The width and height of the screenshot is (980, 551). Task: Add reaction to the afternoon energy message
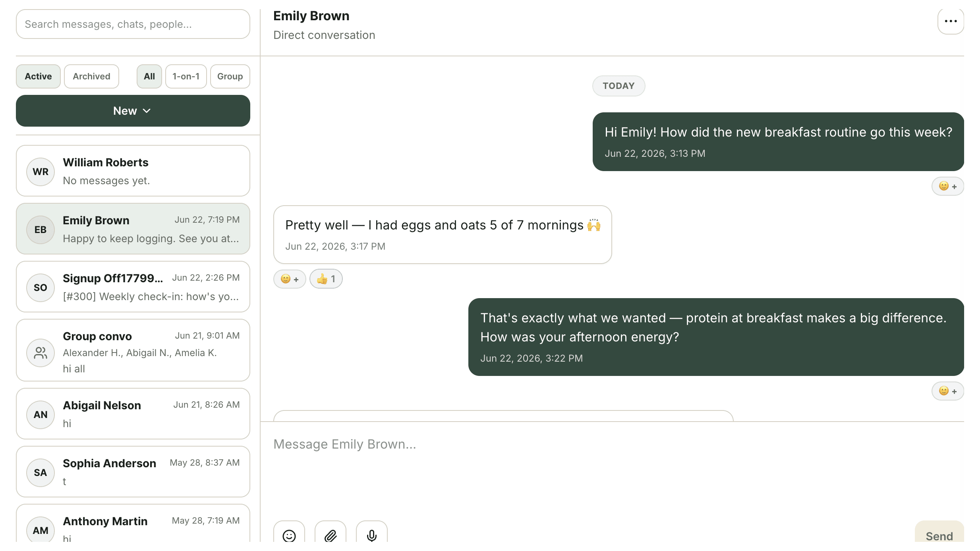click(x=948, y=391)
